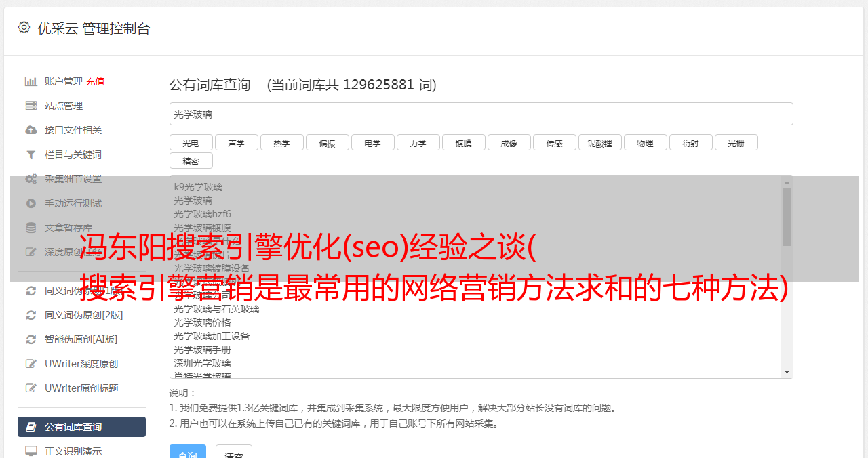
Task: Click the results list scrollbar down arrow
Action: 787,372
